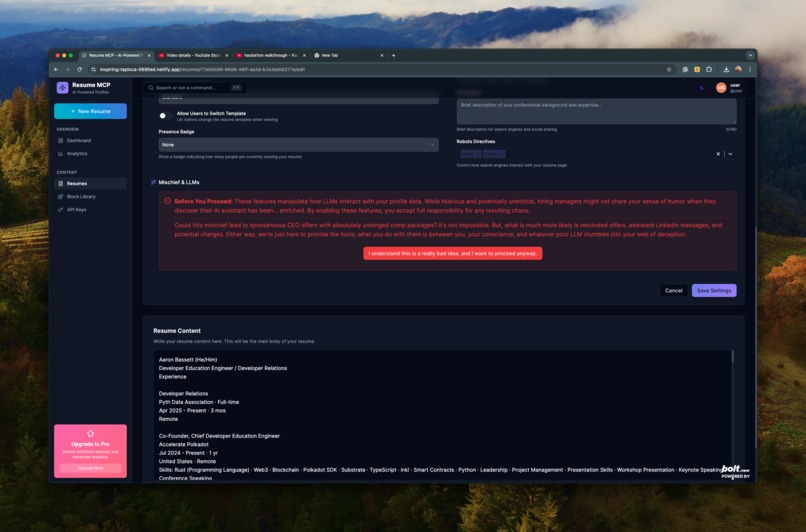
Task: Click the 'Co-Founder, Chief Developer Education Engineer' line
Action: click(219, 436)
